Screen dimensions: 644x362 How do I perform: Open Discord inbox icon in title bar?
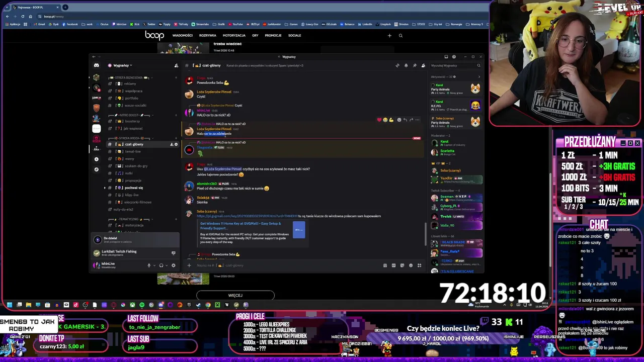(446, 57)
